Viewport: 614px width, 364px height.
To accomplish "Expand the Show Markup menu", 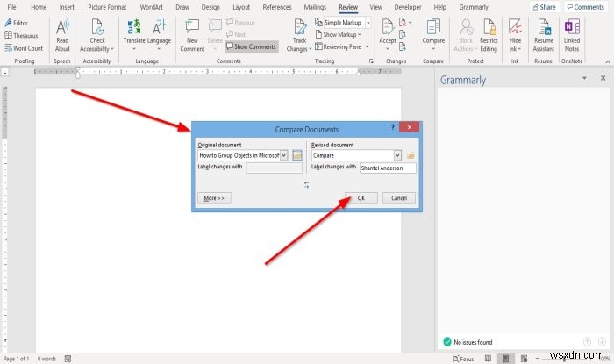I will [339, 35].
